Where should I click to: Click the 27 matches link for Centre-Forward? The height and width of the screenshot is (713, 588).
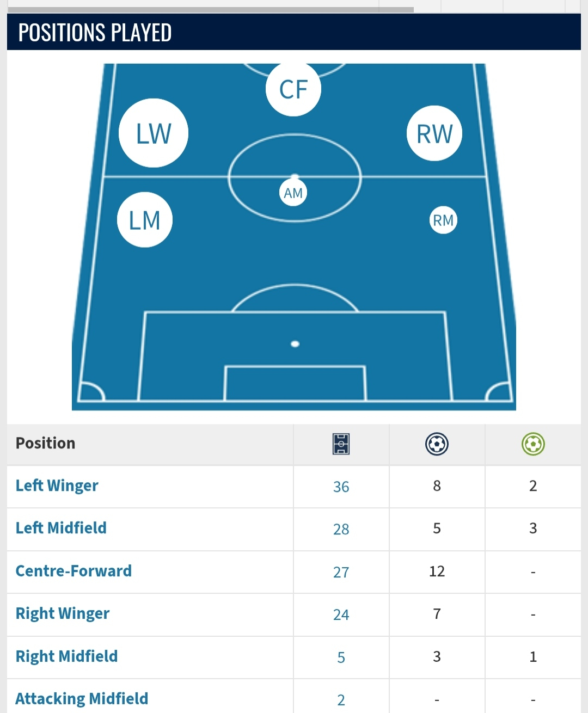(x=341, y=572)
